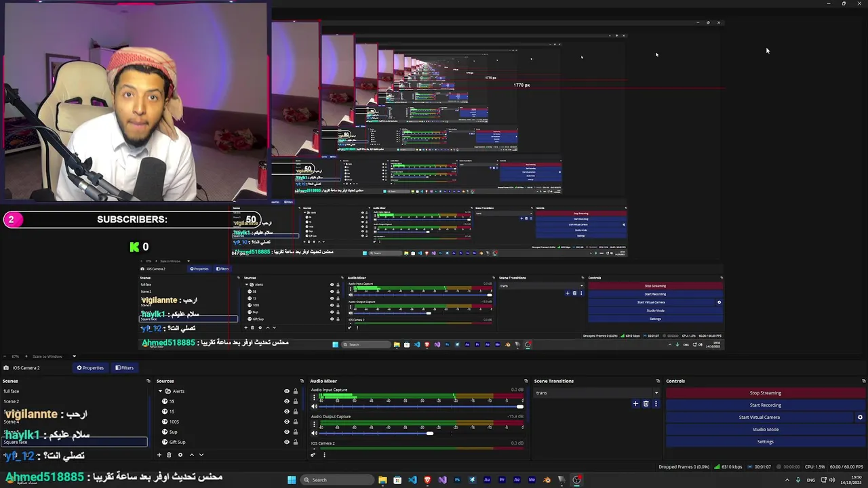Toggle lock on Alerts group
The width and height of the screenshot is (868, 488).
[296, 391]
